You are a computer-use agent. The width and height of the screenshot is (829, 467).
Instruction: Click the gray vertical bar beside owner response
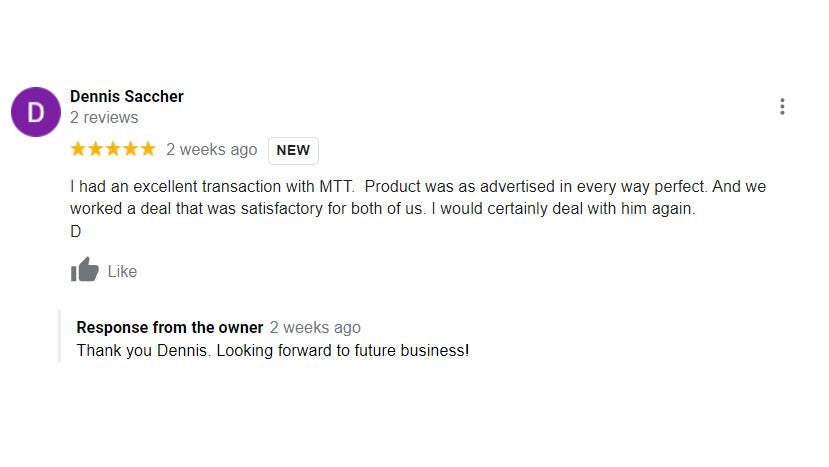(x=60, y=336)
